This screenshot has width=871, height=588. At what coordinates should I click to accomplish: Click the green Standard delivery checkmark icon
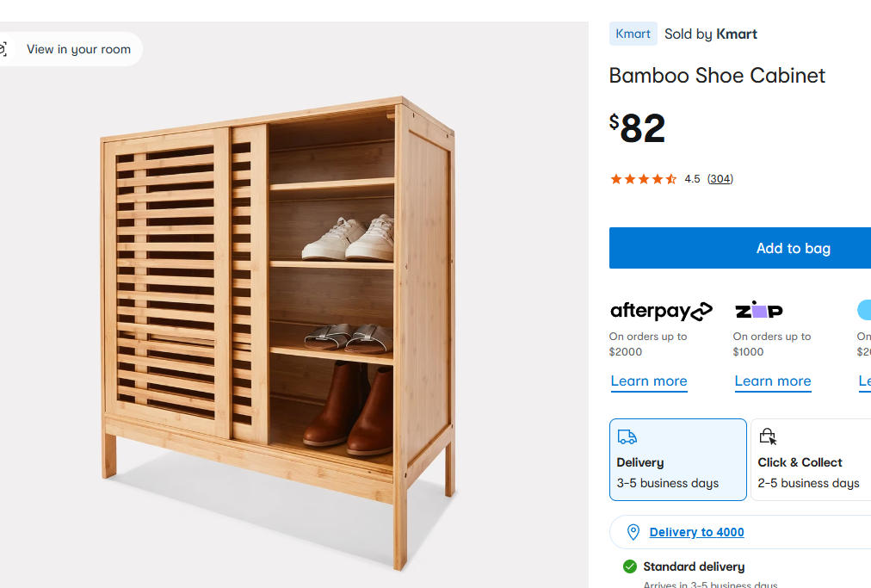click(630, 566)
